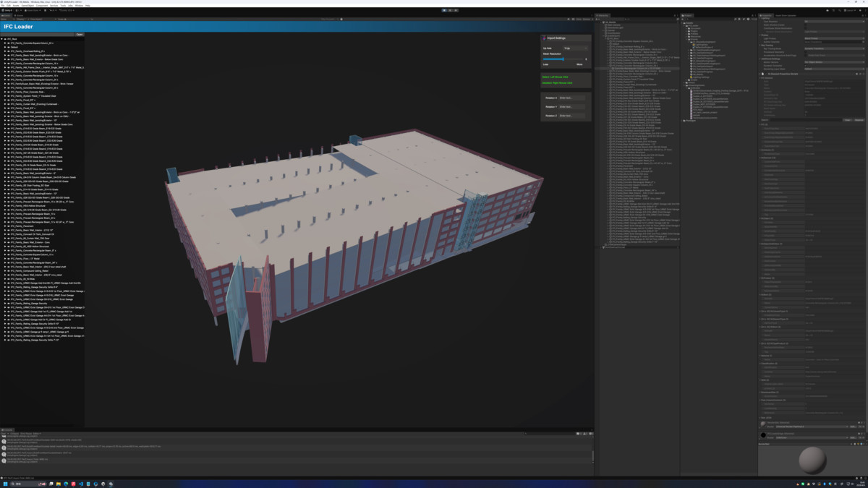
Task: Click the Rotation X input field
Action: pos(571,98)
